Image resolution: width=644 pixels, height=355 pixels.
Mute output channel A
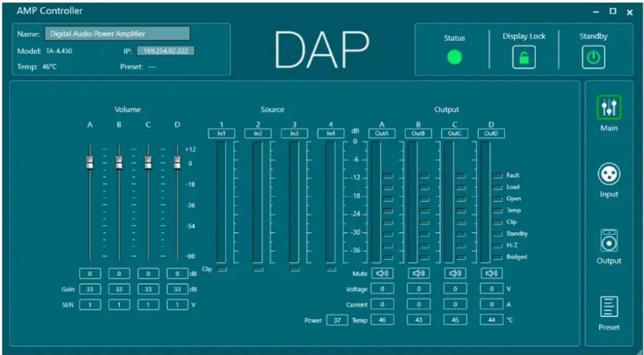383,273
